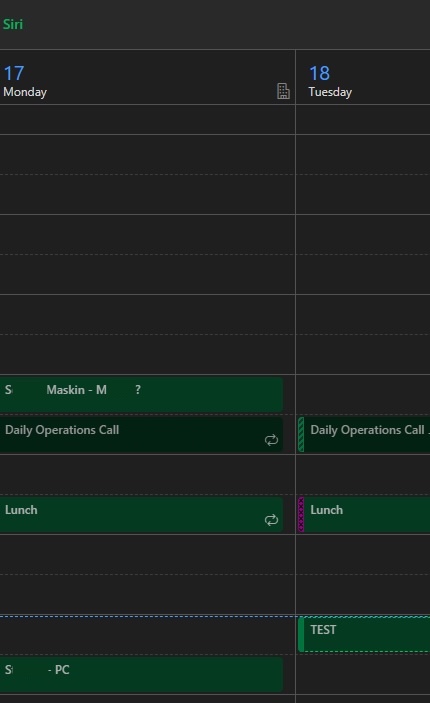Open the PC event on Monday

[x=141, y=674]
